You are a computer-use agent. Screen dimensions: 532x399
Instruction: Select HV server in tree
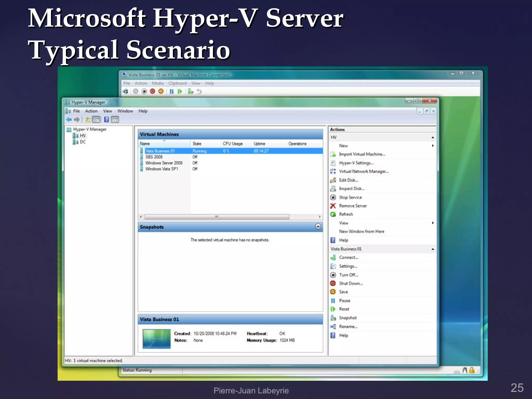pos(83,136)
